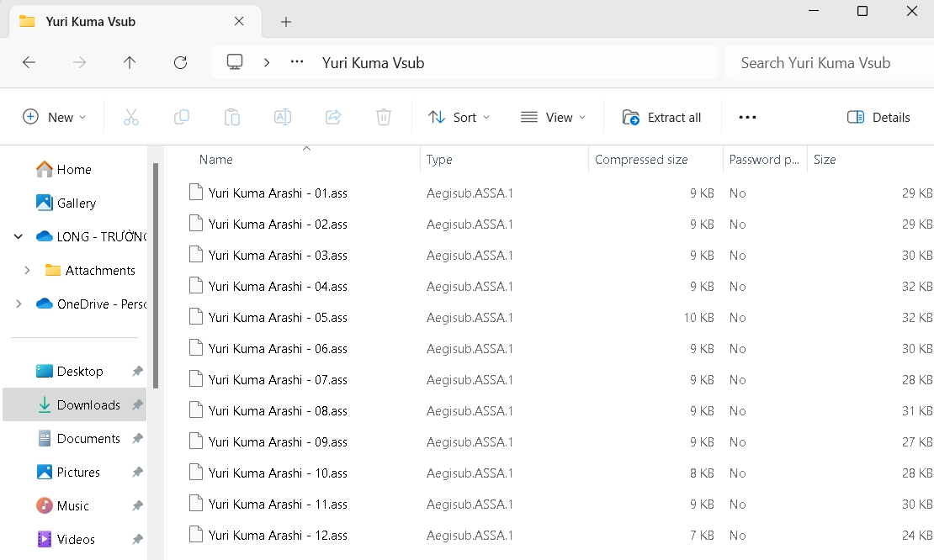934x560 pixels.
Task: Click the Yuri Kuma Vsub address path
Action: tap(373, 62)
